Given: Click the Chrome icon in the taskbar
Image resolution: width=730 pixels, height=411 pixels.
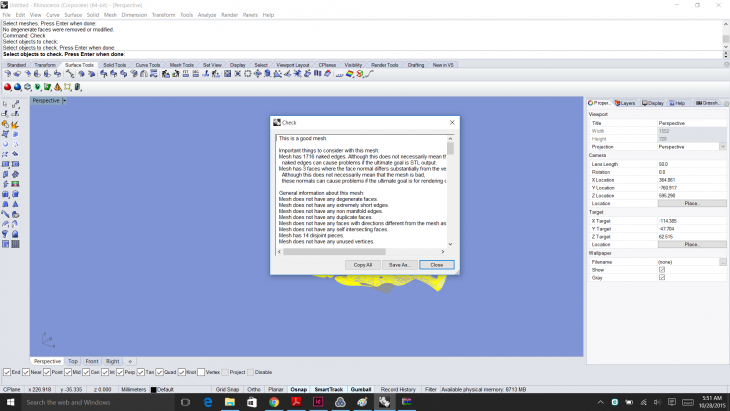Looking at the screenshot, I should (274, 402).
